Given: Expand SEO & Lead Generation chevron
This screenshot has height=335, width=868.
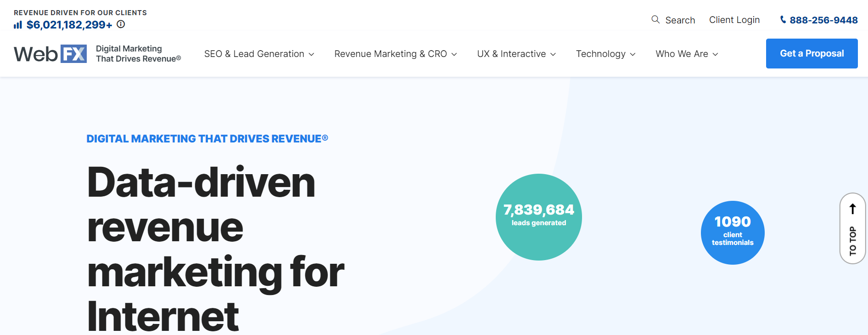Looking at the screenshot, I should click(311, 54).
